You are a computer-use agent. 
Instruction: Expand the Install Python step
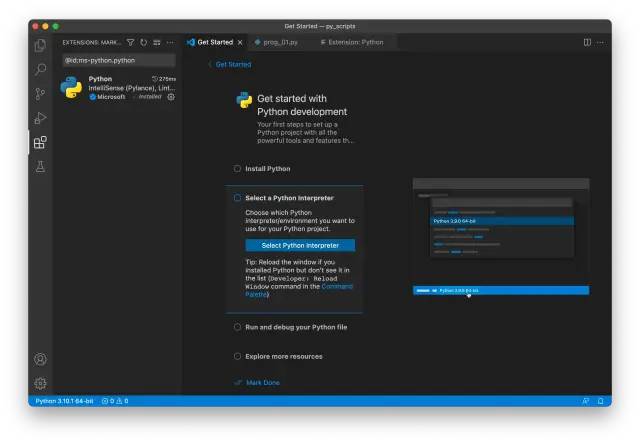268,169
